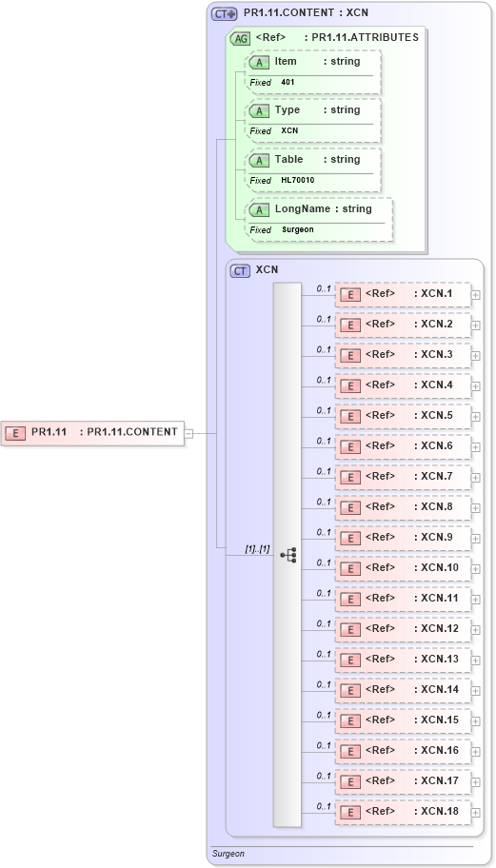The width and height of the screenshot is (496, 868).
Task: Click the E icon of XCN.15
Action: pyautogui.click(x=349, y=721)
